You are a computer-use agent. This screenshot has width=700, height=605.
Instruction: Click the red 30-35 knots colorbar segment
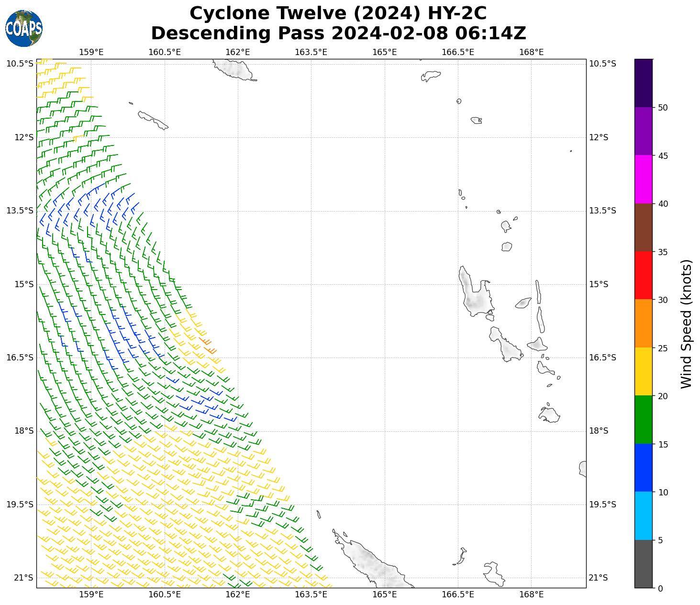(643, 275)
